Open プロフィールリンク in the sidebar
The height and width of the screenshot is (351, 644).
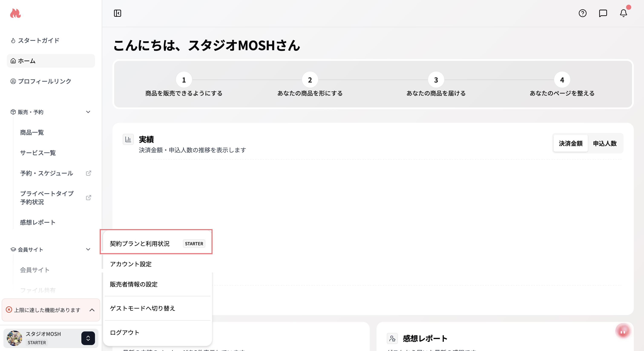tap(51, 81)
